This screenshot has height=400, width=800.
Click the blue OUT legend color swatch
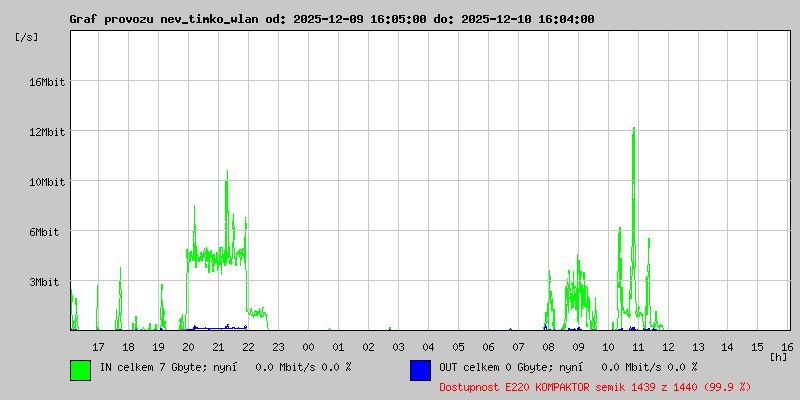pyautogui.click(x=420, y=370)
